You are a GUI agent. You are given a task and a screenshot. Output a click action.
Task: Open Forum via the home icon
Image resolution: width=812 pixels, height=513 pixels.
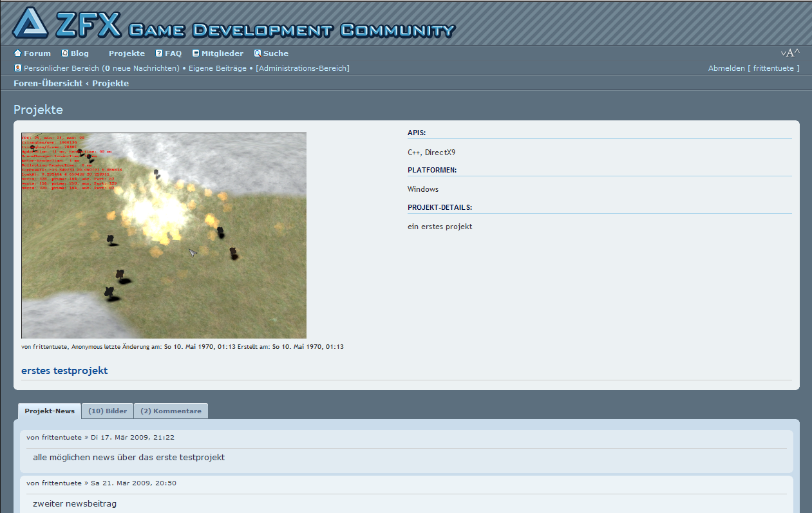click(17, 53)
